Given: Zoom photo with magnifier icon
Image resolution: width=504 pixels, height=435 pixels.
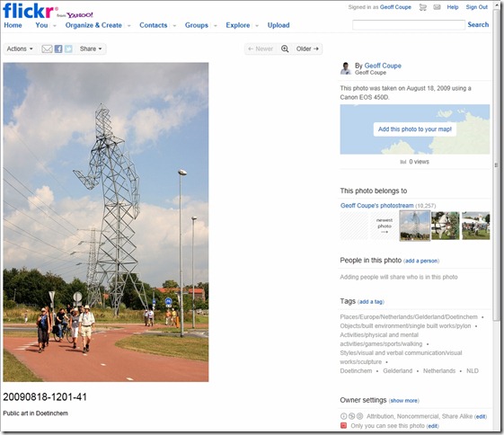Looking at the screenshot, I should tap(285, 49).
